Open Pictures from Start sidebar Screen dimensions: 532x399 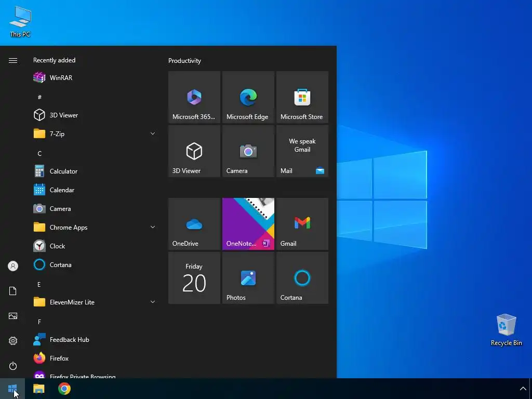coord(13,316)
